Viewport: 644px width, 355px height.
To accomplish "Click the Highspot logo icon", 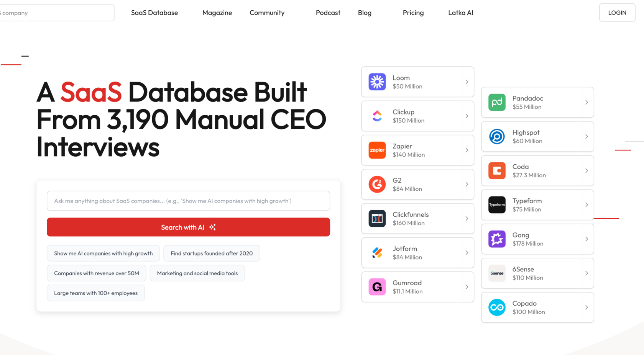I will [497, 137].
